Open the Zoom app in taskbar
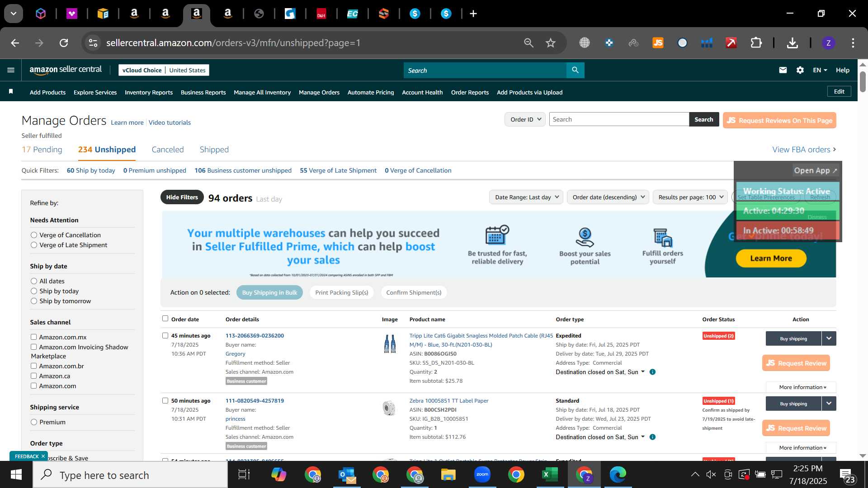 (482, 474)
